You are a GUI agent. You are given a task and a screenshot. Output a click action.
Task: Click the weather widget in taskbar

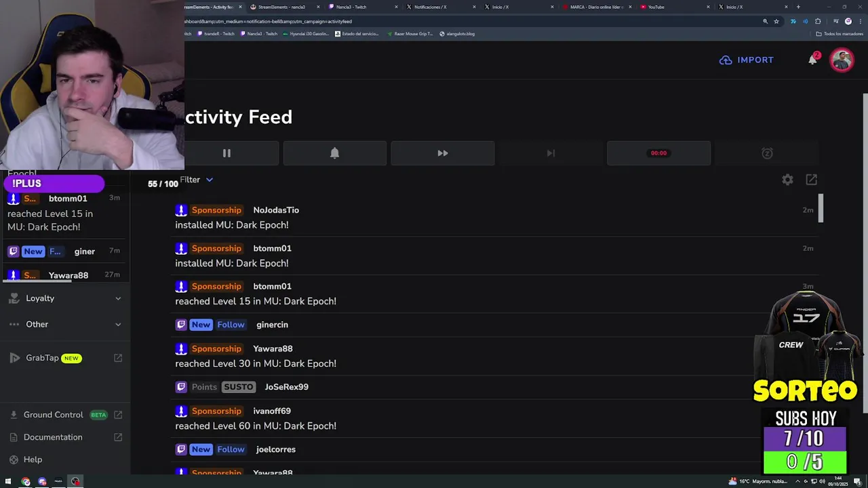(x=757, y=482)
